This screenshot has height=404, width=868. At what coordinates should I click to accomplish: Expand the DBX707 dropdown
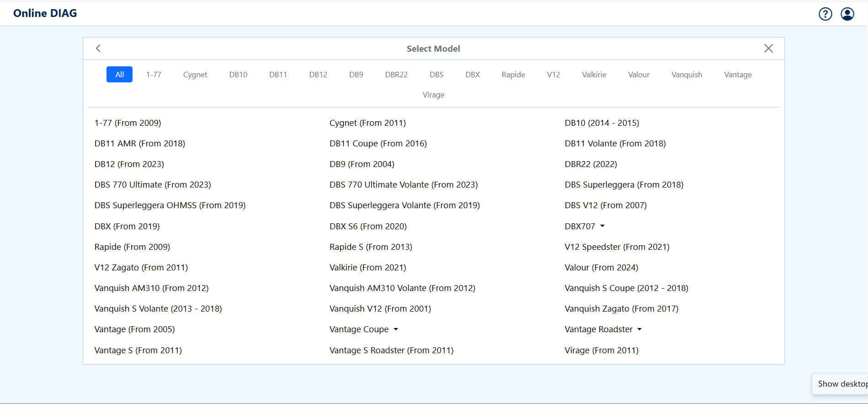[585, 226]
